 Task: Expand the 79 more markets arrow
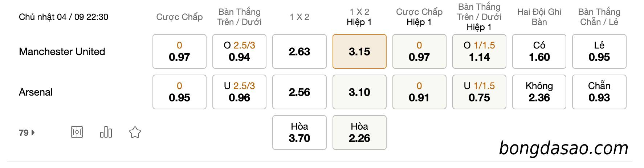(x=27, y=133)
